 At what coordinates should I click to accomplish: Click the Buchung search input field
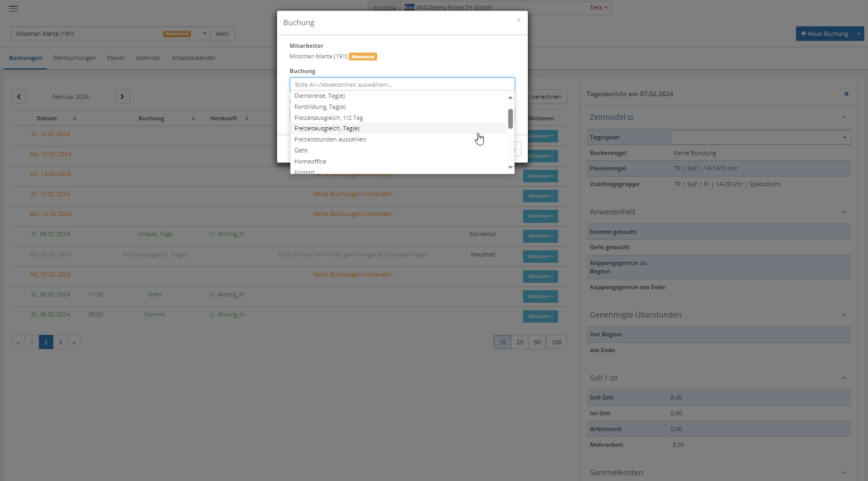coord(402,85)
